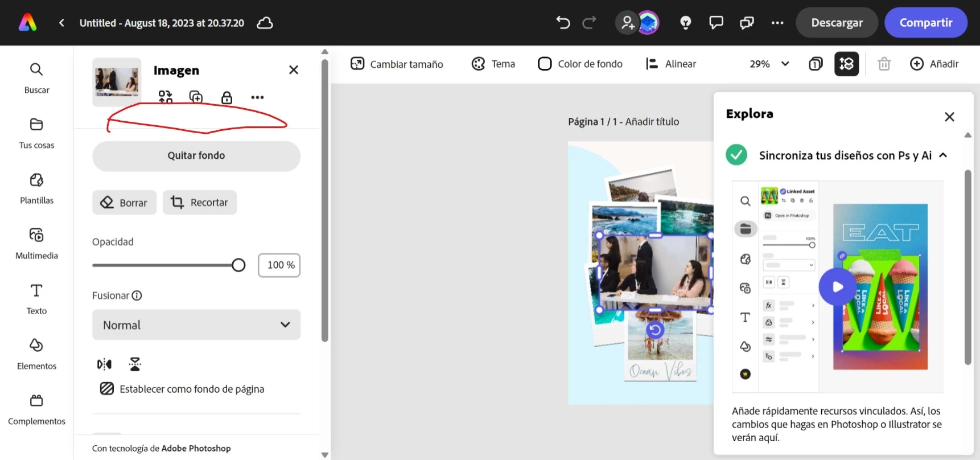
Task: Play the Explora tutorial video
Action: (x=837, y=287)
